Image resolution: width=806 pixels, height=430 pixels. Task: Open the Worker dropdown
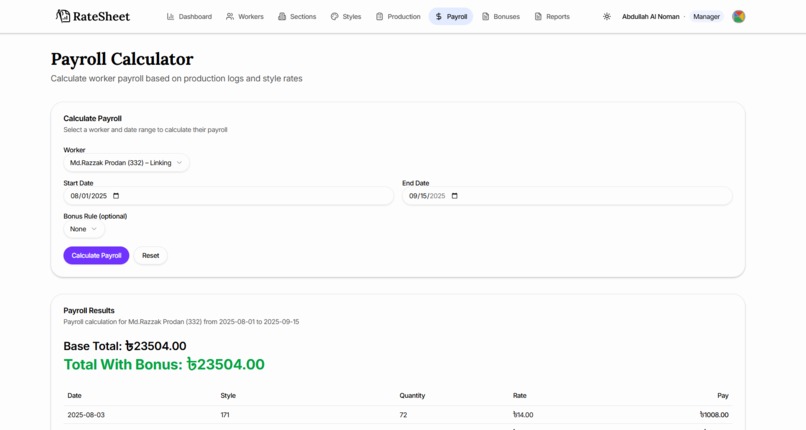point(126,163)
